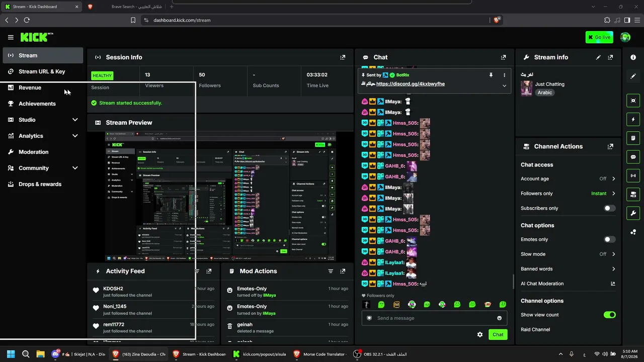This screenshot has height=362, width=644.
Task: Open Drops & rewards page
Action: pos(43,184)
